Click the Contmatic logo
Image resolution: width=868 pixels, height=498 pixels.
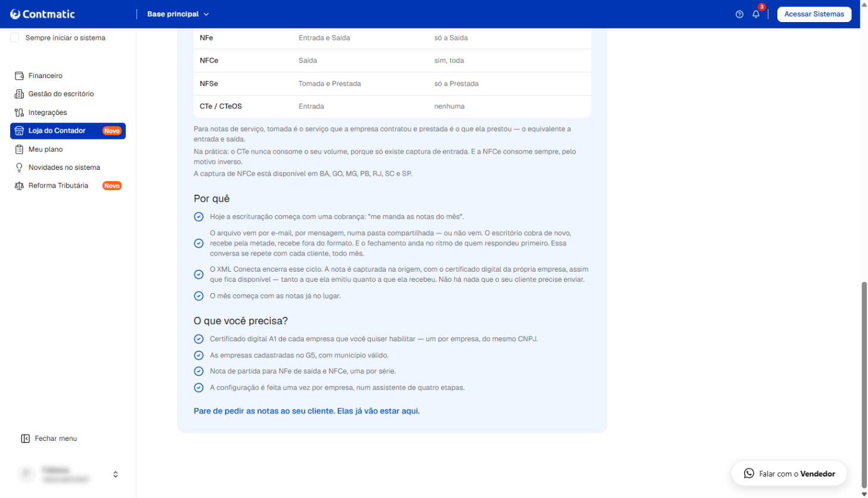(x=42, y=14)
